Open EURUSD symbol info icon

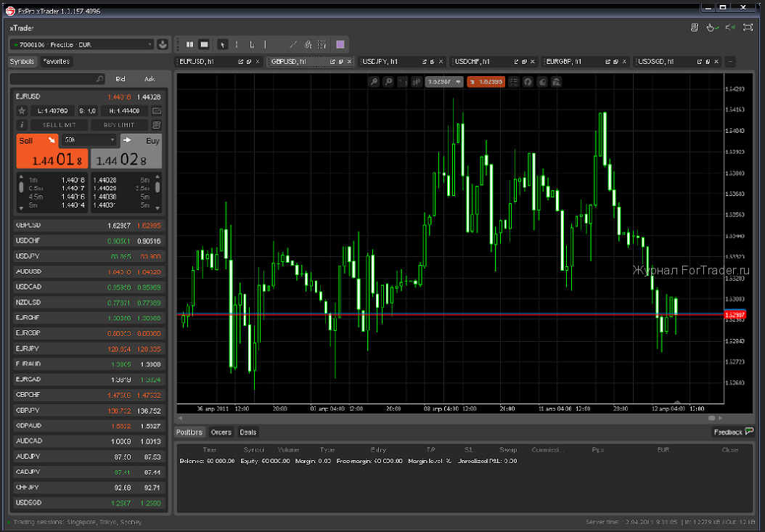point(22,125)
